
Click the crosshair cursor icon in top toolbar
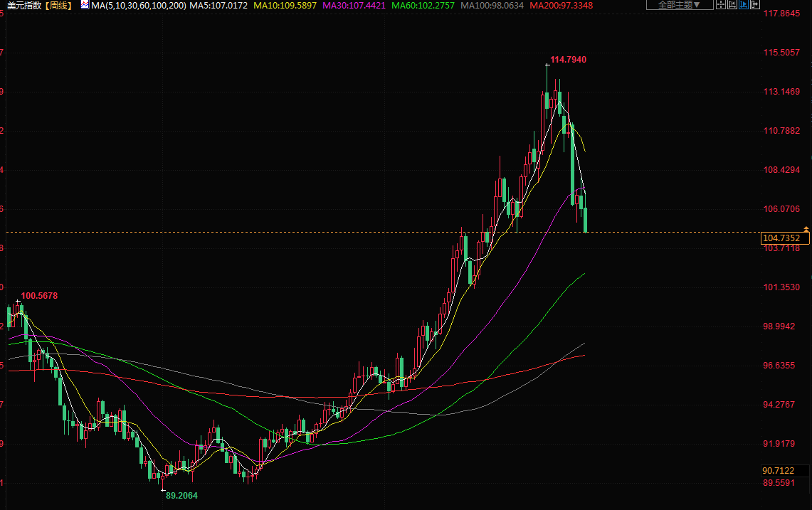click(x=721, y=5)
